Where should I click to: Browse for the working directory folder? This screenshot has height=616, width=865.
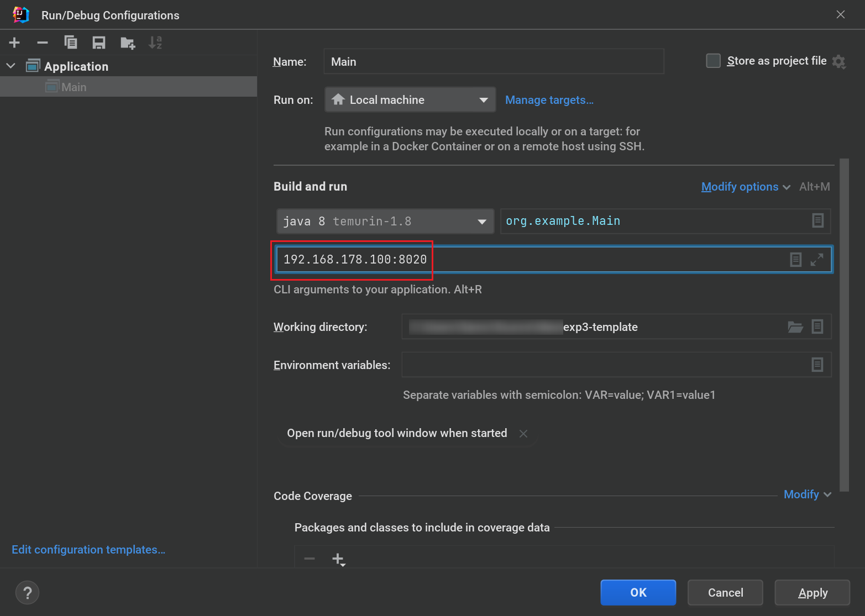795,327
